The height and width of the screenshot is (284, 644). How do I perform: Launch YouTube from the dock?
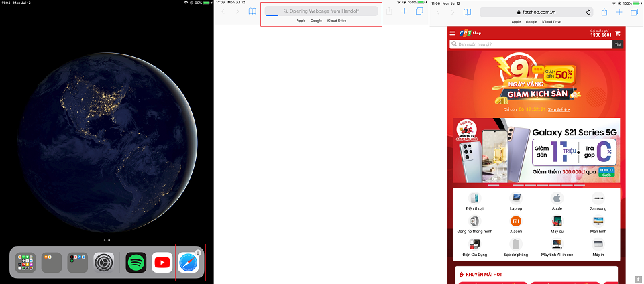pyautogui.click(x=162, y=263)
